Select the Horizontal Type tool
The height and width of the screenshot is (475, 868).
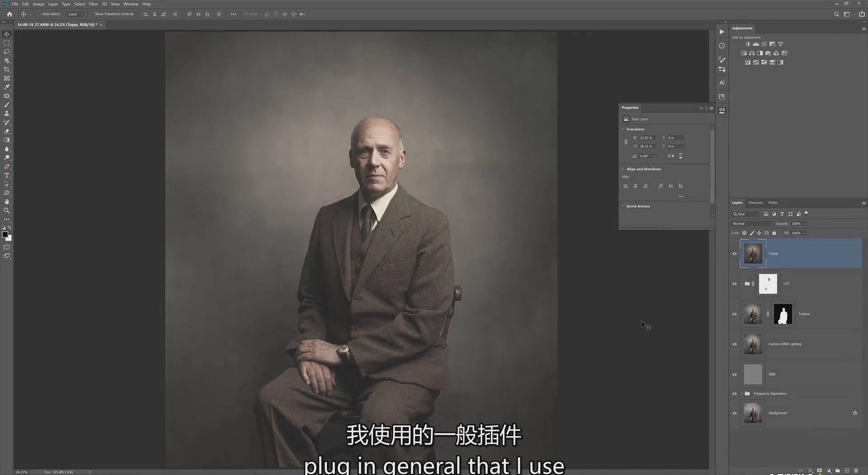click(x=7, y=176)
